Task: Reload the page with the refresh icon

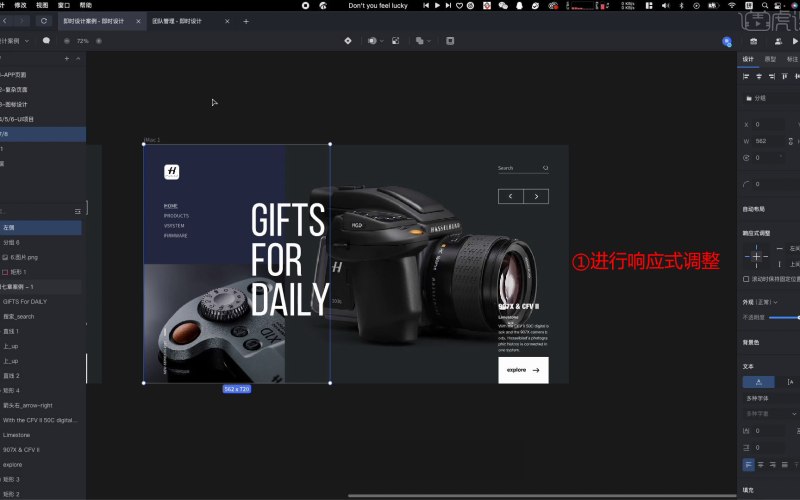Action: [44, 21]
